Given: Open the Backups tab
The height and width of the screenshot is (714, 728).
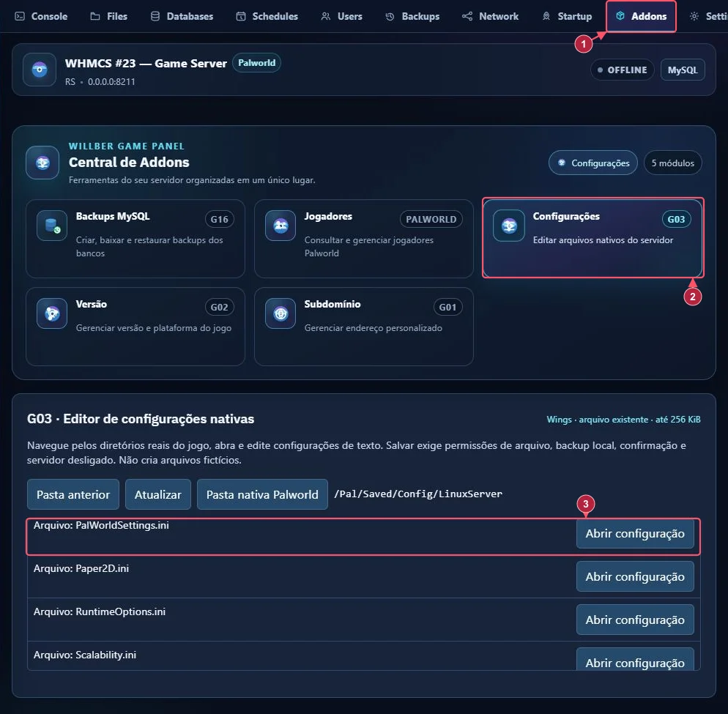Looking at the screenshot, I should 412,16.
